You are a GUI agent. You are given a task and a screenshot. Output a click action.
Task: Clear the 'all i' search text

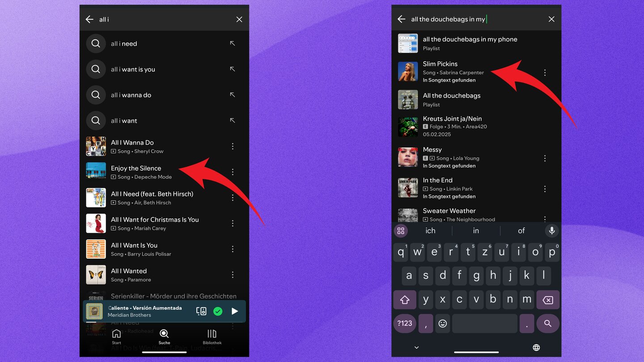pyautogui.click(x=239, y=19)
